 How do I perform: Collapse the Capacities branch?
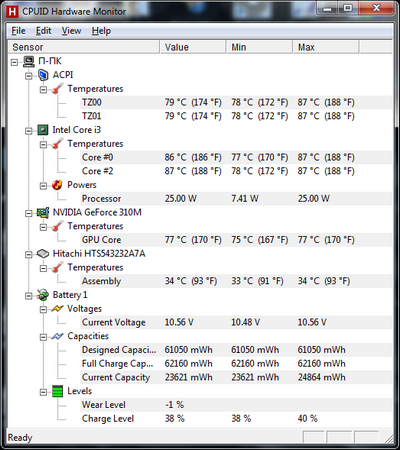(43, 337)
